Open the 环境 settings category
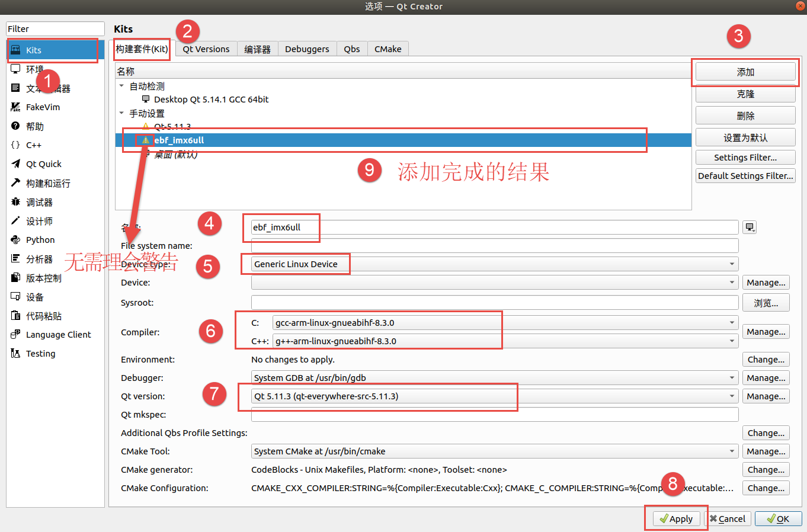Screen dimensions: 807x532 (55, 69)
